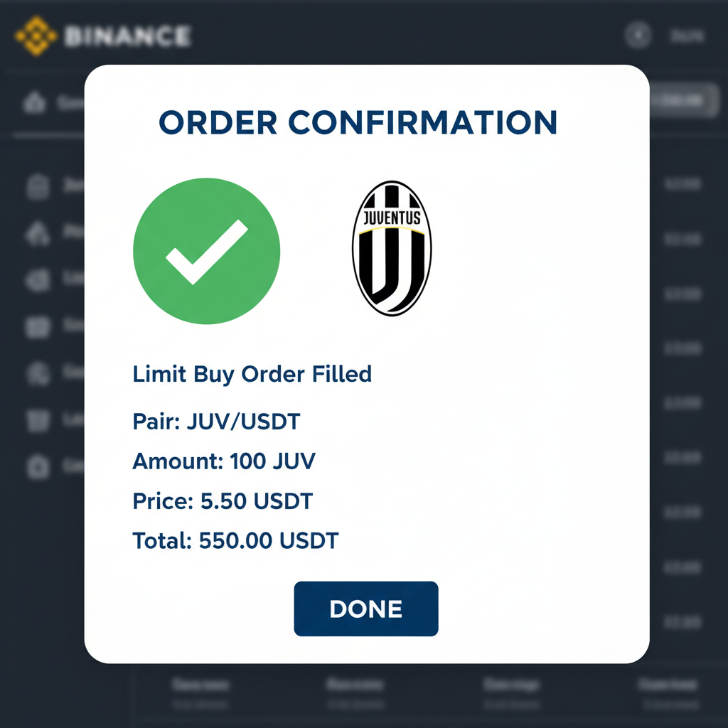Screen dimensions: 728x728
Task: Select the green checkmark confirmation icon
Action: pyautogui.click(x=206, y=250)
